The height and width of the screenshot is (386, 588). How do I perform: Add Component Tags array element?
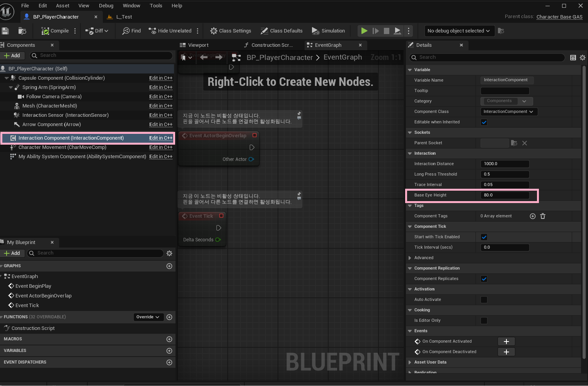pos(533,216)
